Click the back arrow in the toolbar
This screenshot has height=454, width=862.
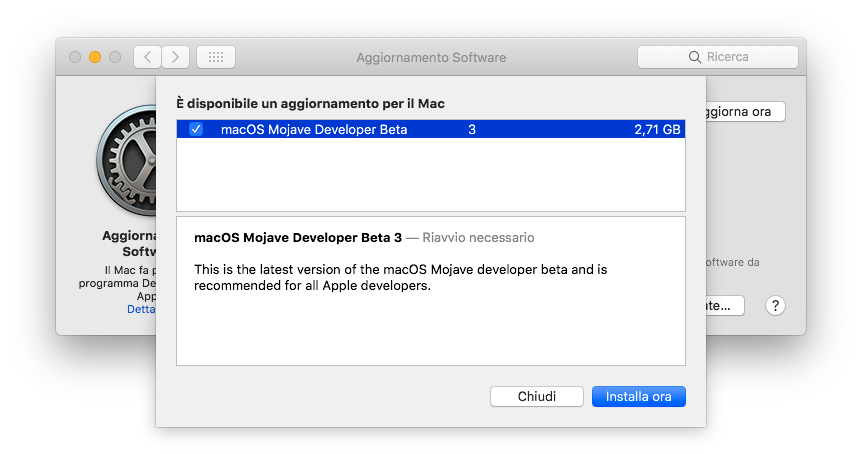(x=147, y=57)
